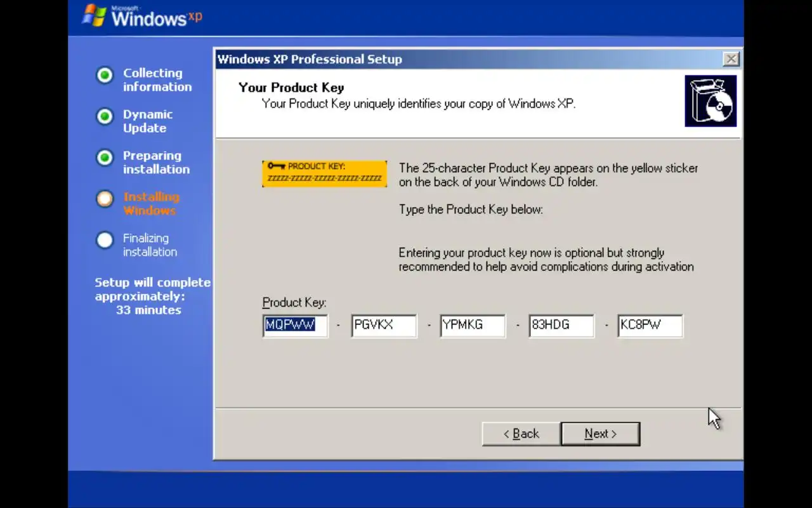
Task: Click the Collecting information step indicator
Action: pyautogui.click(x=105, y=75)
